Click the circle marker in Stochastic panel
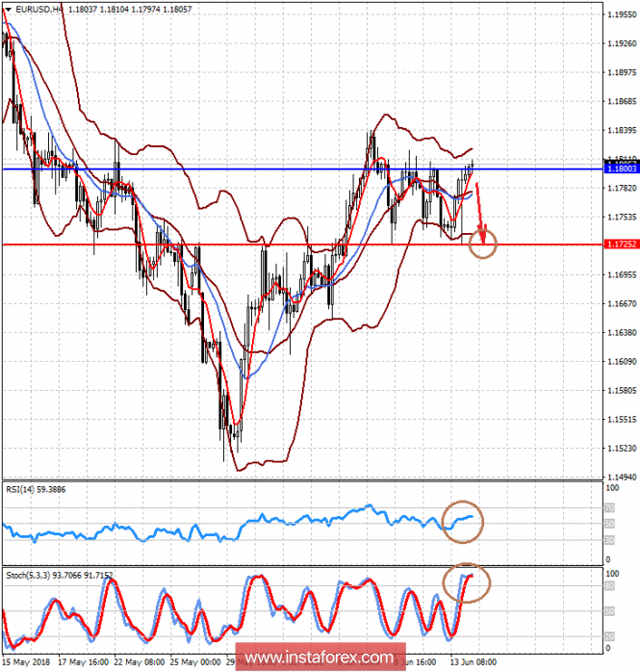Viewport: 640px width, 672px height. pos(466,583)
